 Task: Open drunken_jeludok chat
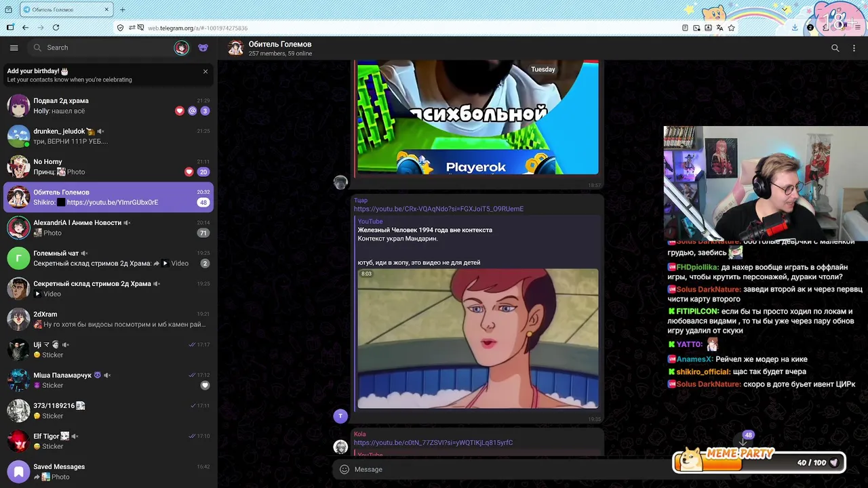point(108,136)
